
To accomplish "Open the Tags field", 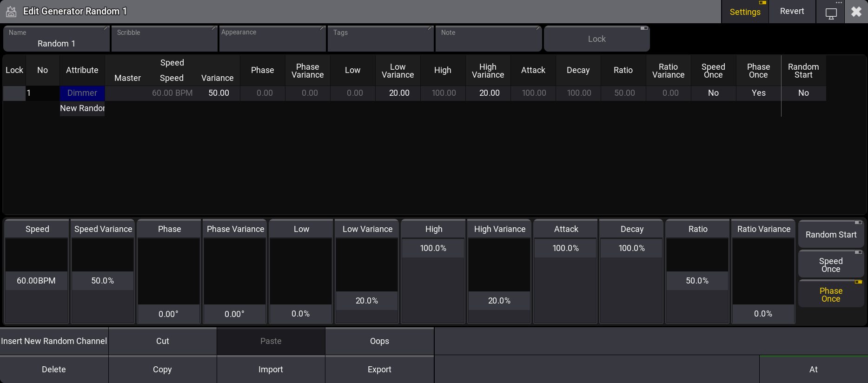I will (x=380, y=39).
